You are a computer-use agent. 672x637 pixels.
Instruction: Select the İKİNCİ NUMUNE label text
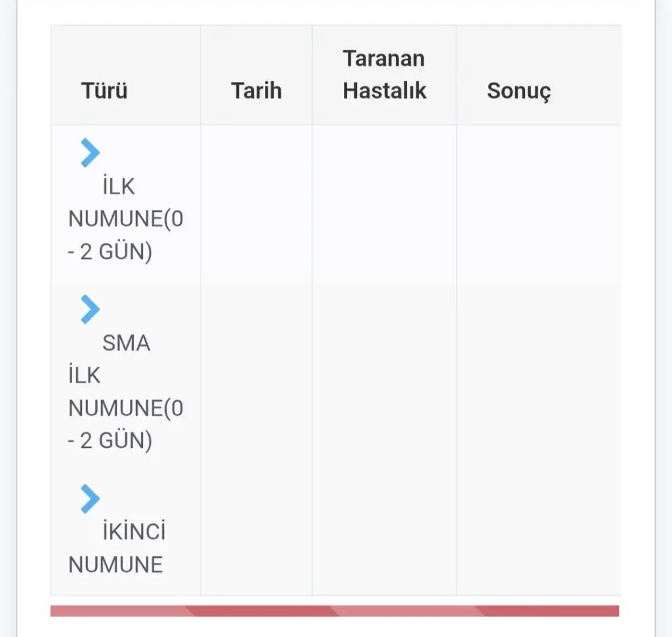point(117,548)
